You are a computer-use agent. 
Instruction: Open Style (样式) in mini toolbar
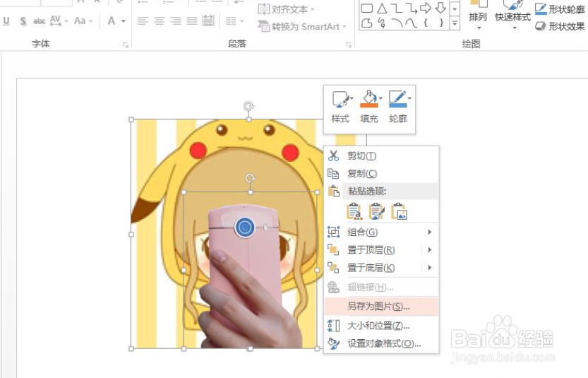pos(340,107)
